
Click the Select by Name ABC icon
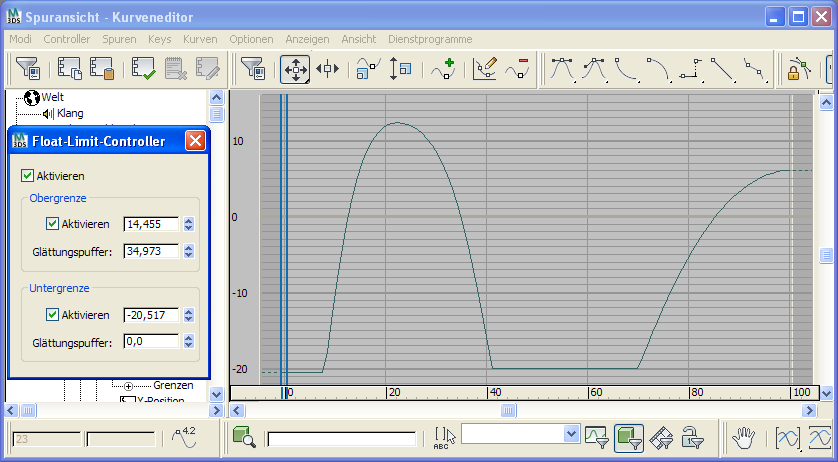pos(445,438)
